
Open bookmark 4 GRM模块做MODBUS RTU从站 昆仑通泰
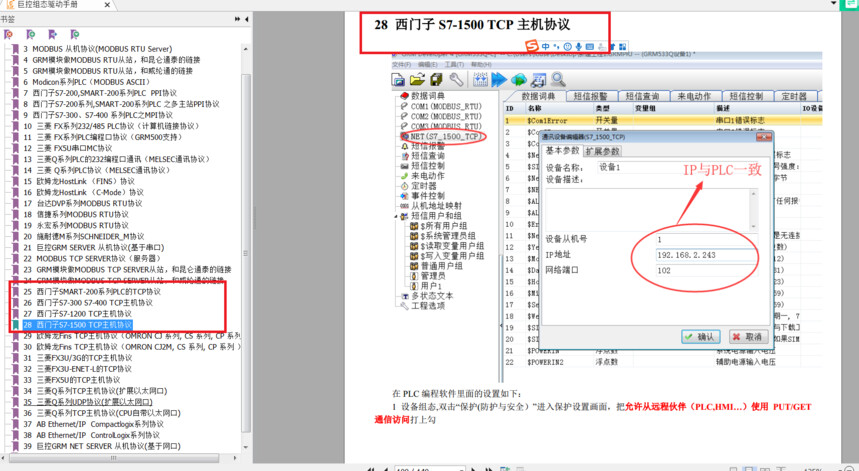pos(112,60)
